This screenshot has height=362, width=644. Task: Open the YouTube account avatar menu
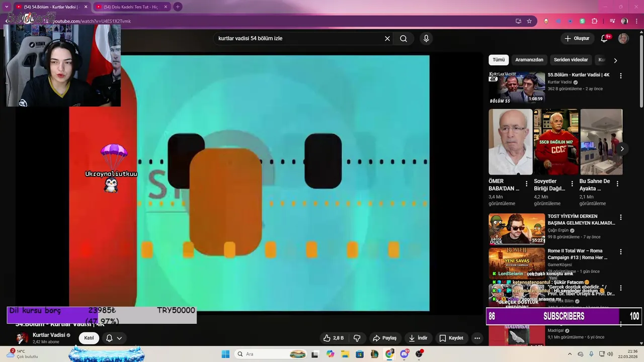click(623, 38)
